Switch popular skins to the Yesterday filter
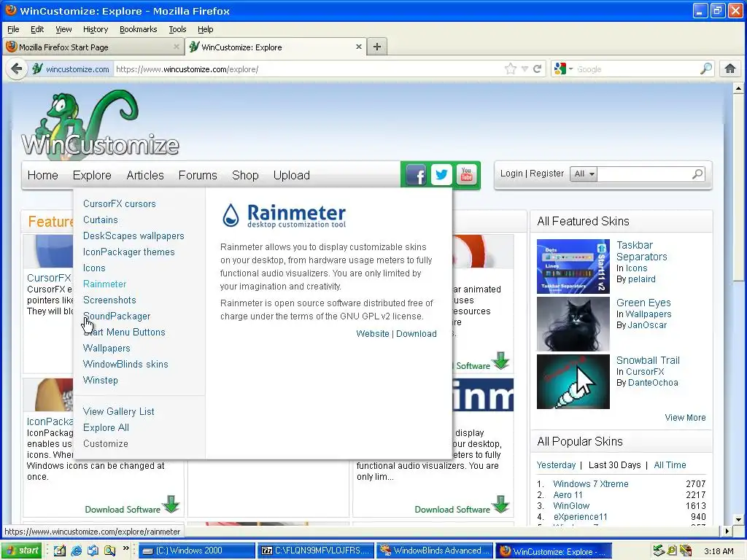 (556, 464)
